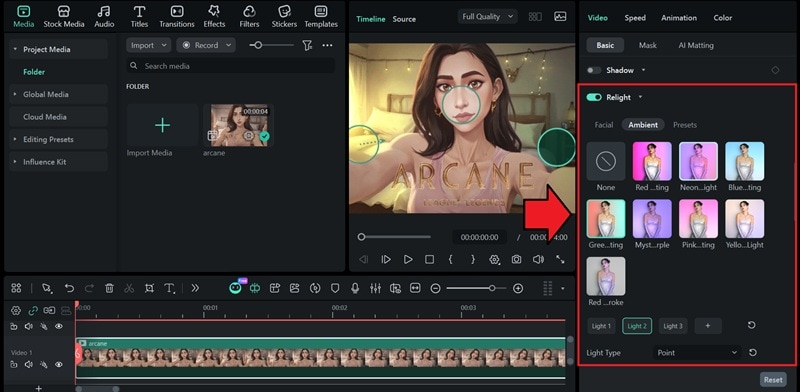Hide the Video 1 track with eye icon
800x392 pixels.
tap(59, 364)
